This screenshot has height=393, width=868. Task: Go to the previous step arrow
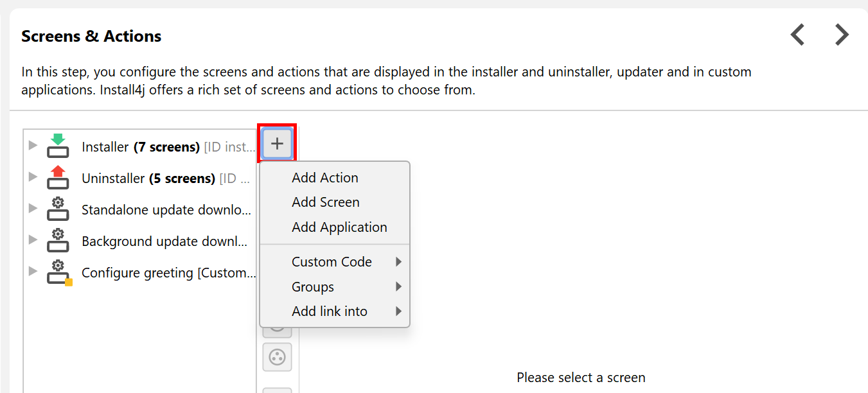(x=797, y=35)
